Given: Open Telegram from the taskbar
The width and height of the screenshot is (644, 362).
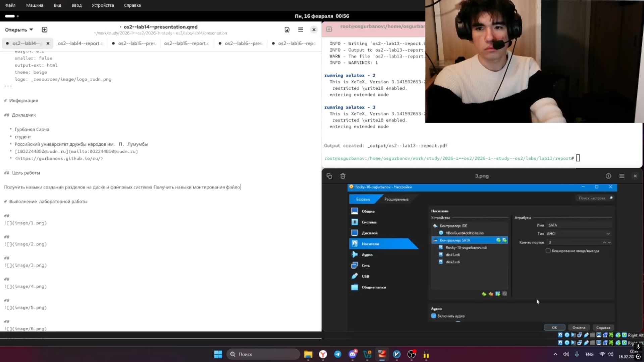Looking at the screenshot, I should coord(338,354).
